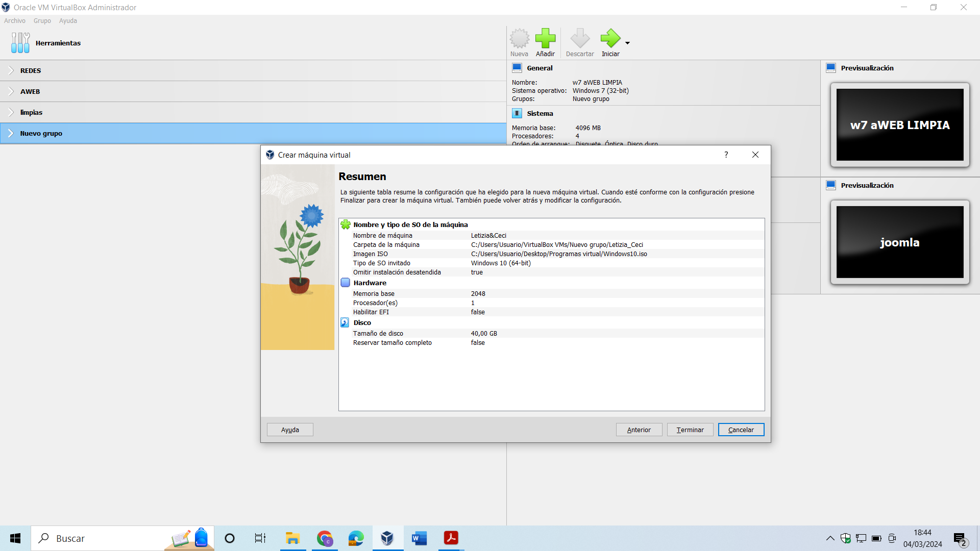Click the Descartar arrow icon
This screenshot has height=551, width=980.
coord(580,39)
